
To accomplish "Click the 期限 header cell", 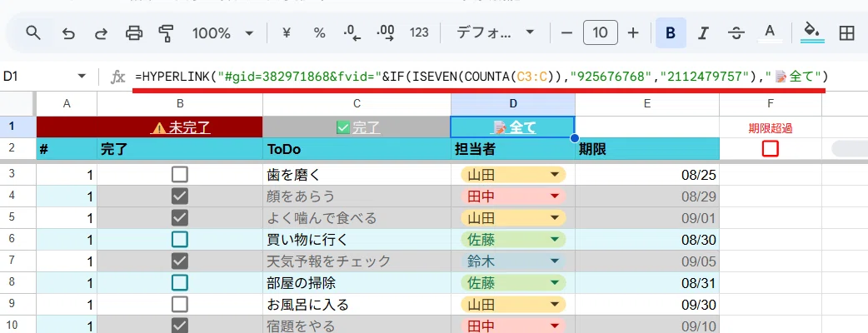I will [x=647, y=149].
